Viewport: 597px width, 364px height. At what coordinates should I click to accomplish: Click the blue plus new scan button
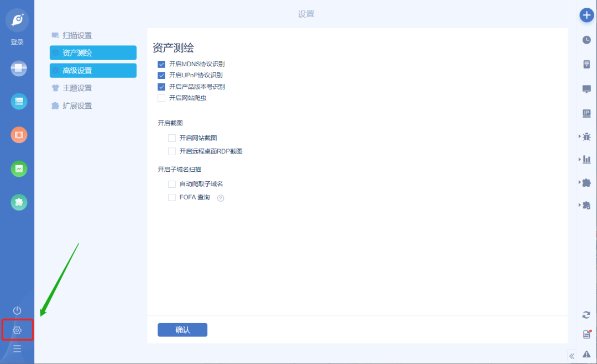586,15
